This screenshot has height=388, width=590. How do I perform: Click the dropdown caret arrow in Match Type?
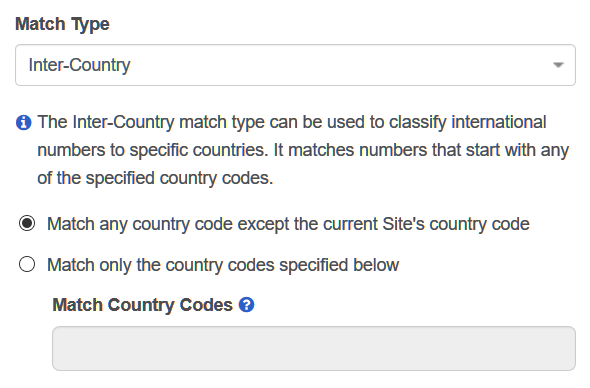[558, 65]
